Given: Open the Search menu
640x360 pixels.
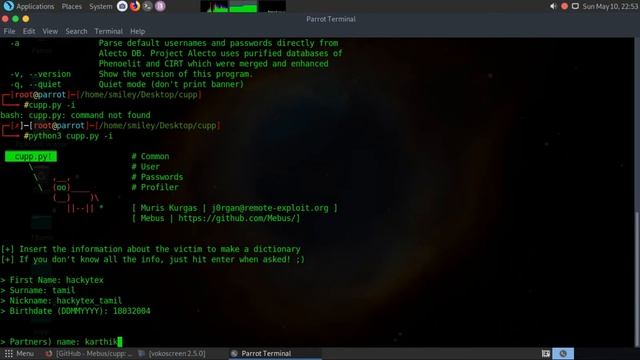Looking at the screenshot, I should tap(76, 31).
